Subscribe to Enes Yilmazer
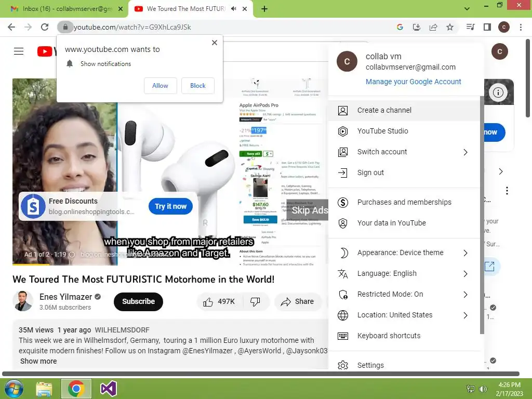Screen dimensions: 532x399 [x=138, y=302]
